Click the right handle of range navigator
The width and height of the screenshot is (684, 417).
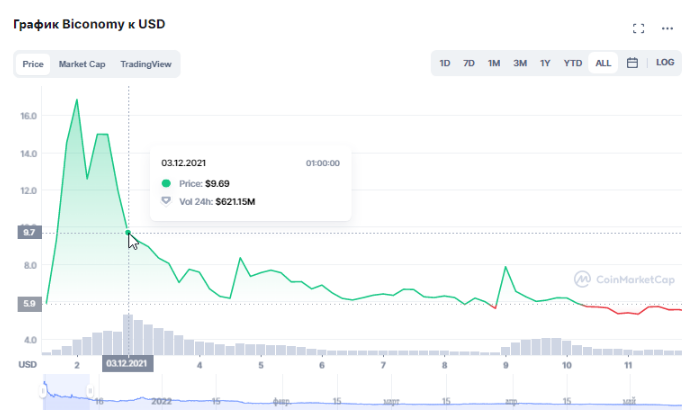[88, 390]
